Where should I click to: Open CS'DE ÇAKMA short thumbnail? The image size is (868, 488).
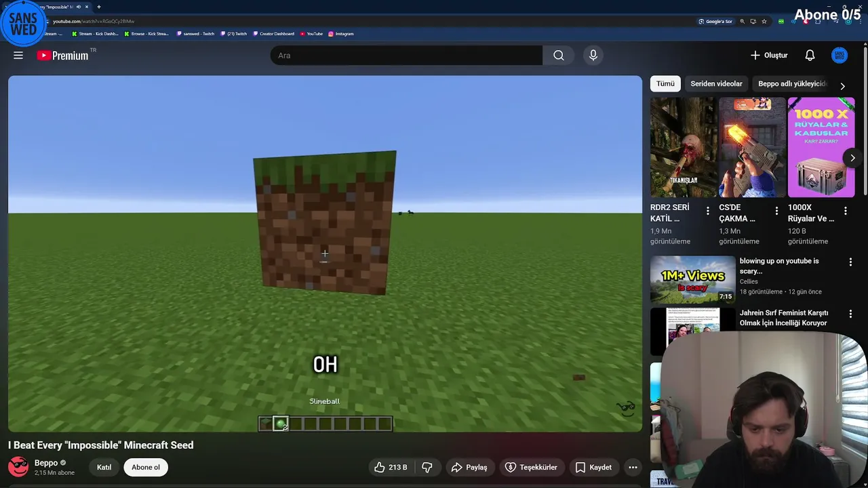click(752, 147)
